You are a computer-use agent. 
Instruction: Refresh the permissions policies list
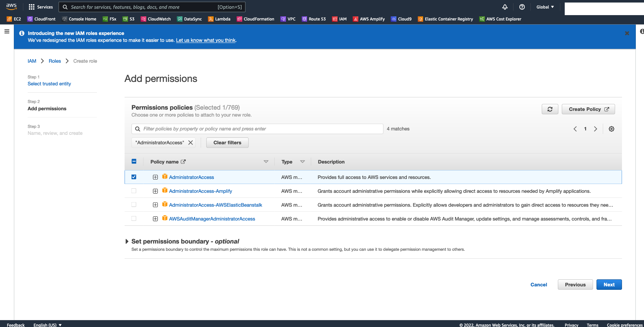(x=550, y=109)
